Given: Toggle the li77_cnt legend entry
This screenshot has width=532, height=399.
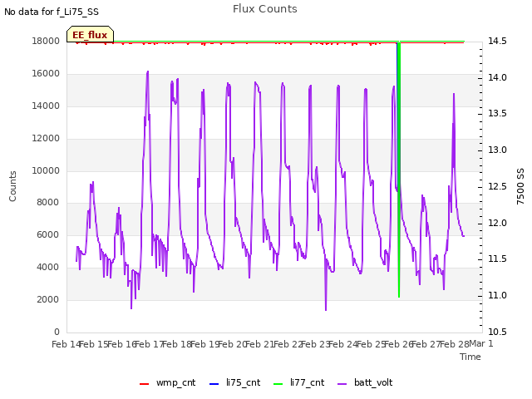Looking at the screenshot, I should (x=298, y=382).
